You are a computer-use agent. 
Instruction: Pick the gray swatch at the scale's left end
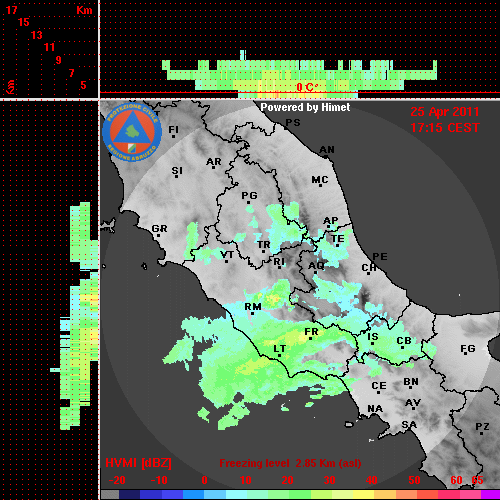point(110,495)
